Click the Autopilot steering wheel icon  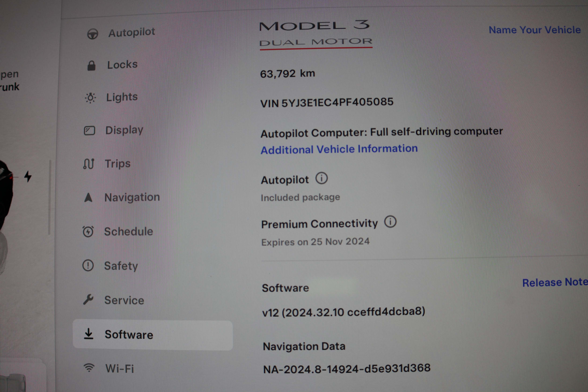(x=93, y=34)
